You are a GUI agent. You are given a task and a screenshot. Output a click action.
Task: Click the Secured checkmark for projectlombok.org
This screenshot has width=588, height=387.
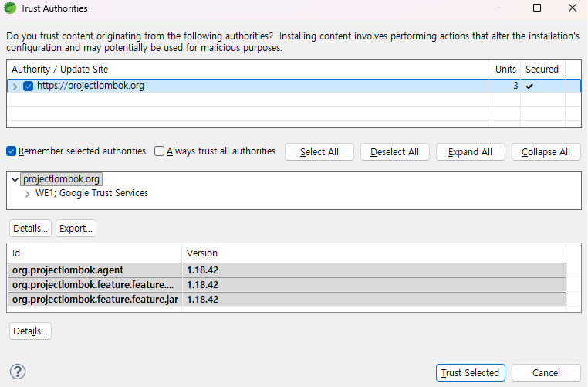click(x=529, y=87)
